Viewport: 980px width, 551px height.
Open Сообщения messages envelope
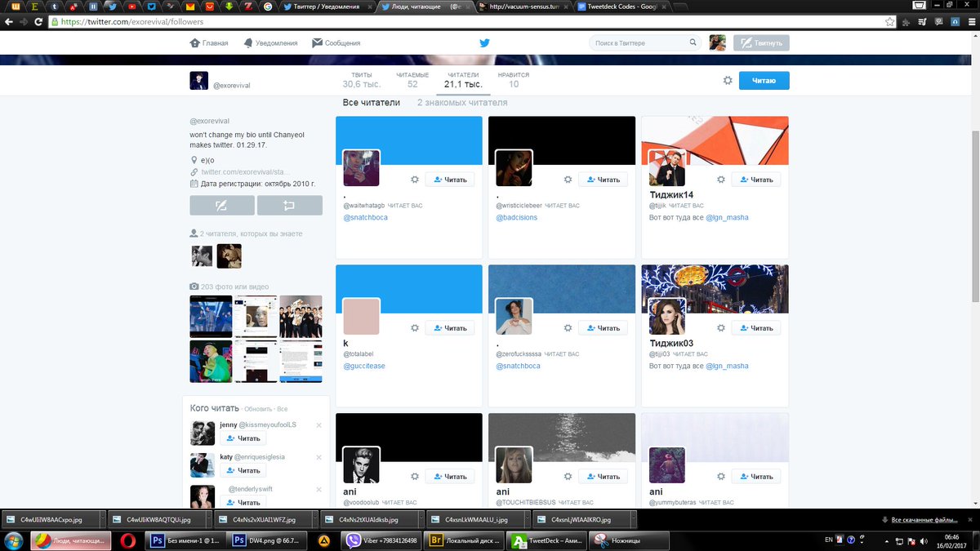(x=336, y=43)
